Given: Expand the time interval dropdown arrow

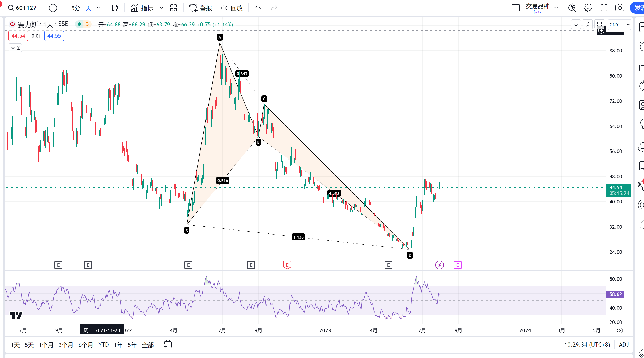Looking at the screenshot, I should pos(99,8).
